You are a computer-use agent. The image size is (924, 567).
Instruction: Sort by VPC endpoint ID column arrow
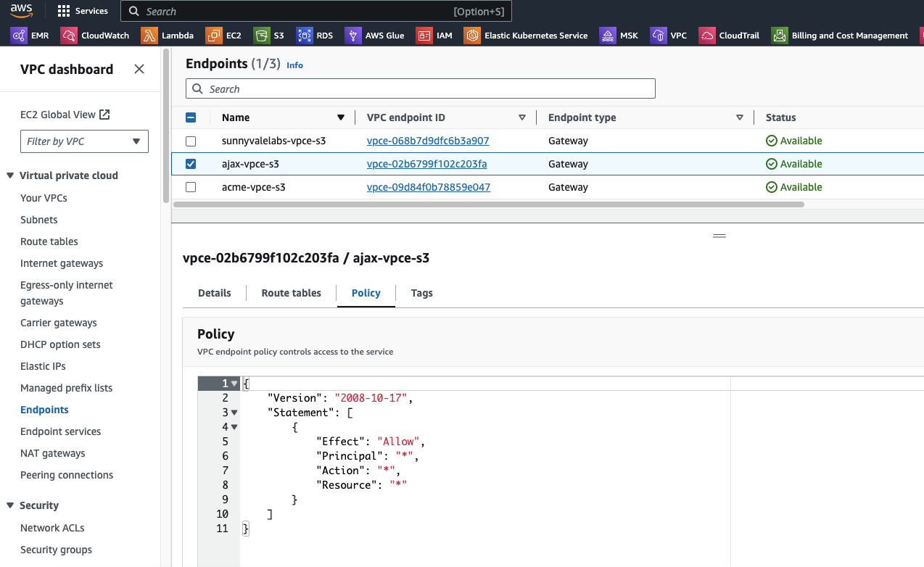pos(522,117)
